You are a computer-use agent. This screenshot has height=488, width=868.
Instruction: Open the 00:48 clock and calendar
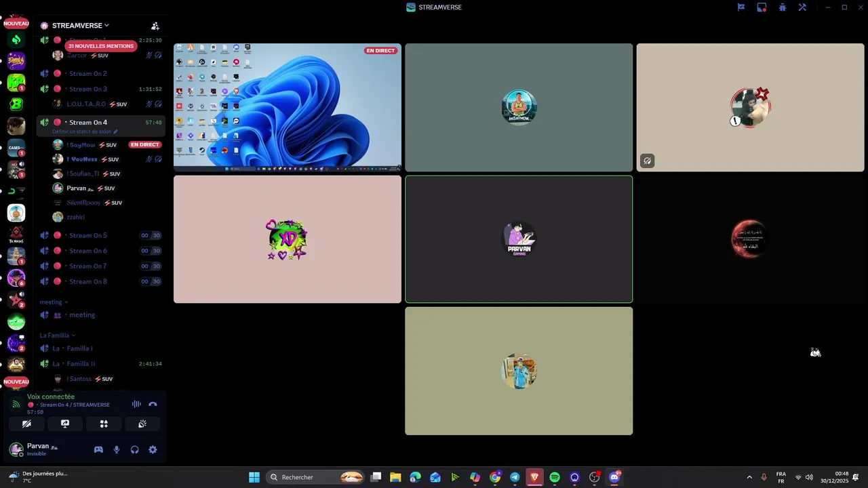(834, 477)
